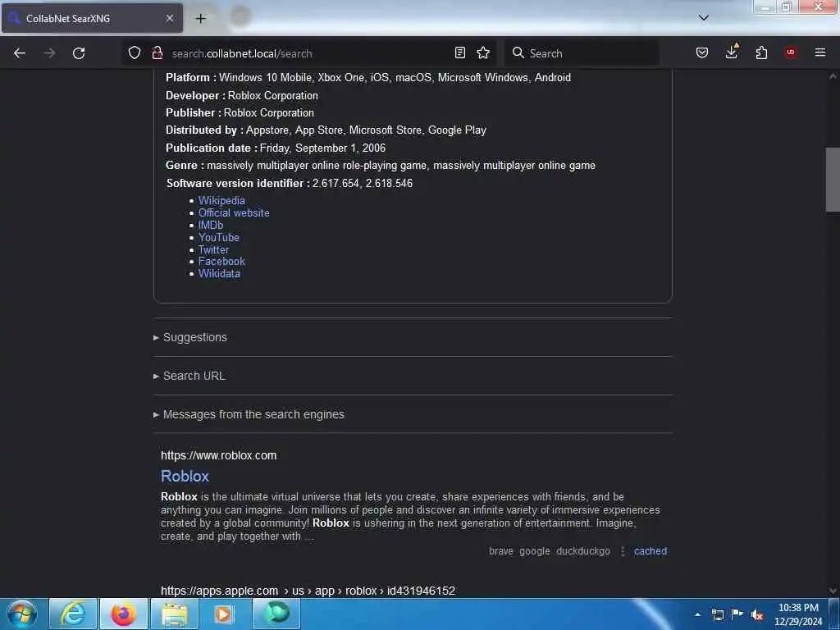Open the cached version of Roblox result
This screenshot has height=630, width=840.
[x=651, y=551]
